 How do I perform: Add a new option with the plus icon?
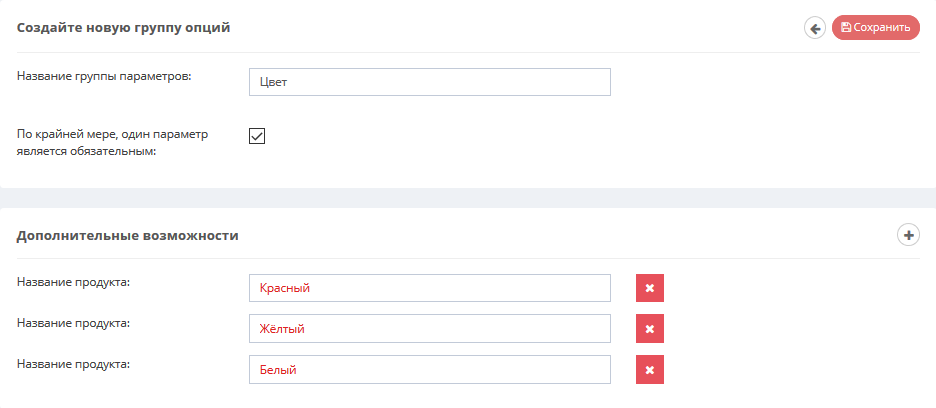pyautogui.click(x=909, y=235)
